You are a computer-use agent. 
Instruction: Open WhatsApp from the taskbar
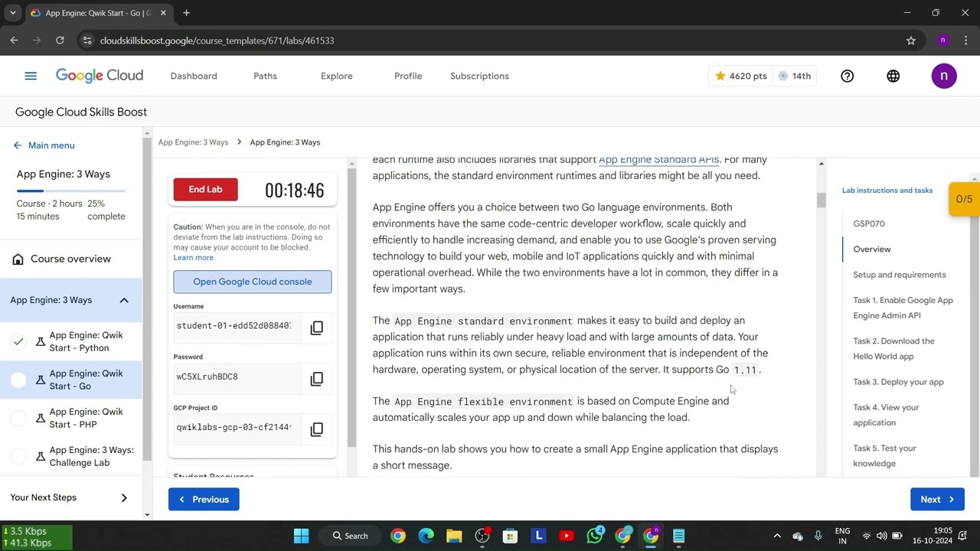pos(595,536)
